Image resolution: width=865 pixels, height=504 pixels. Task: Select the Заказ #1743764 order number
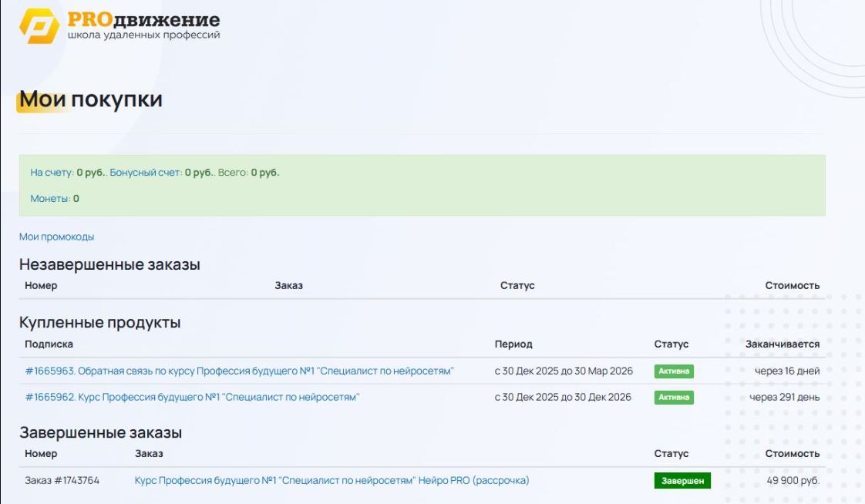62,480
